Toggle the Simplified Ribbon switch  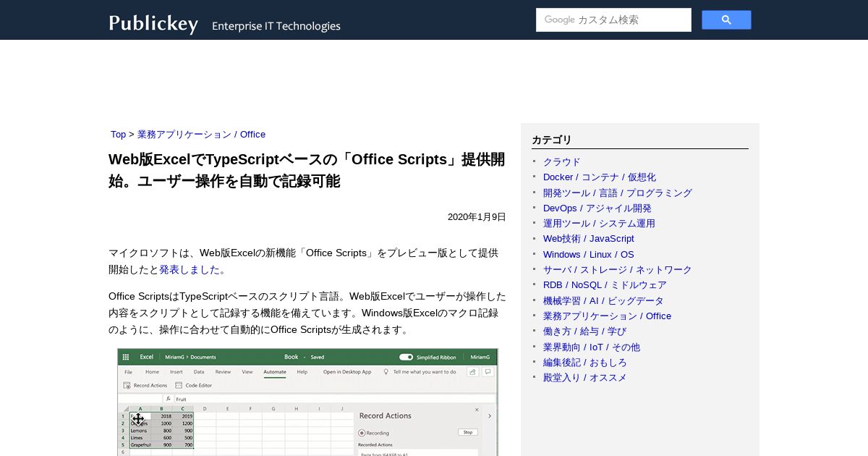click(x=406, y=357)
